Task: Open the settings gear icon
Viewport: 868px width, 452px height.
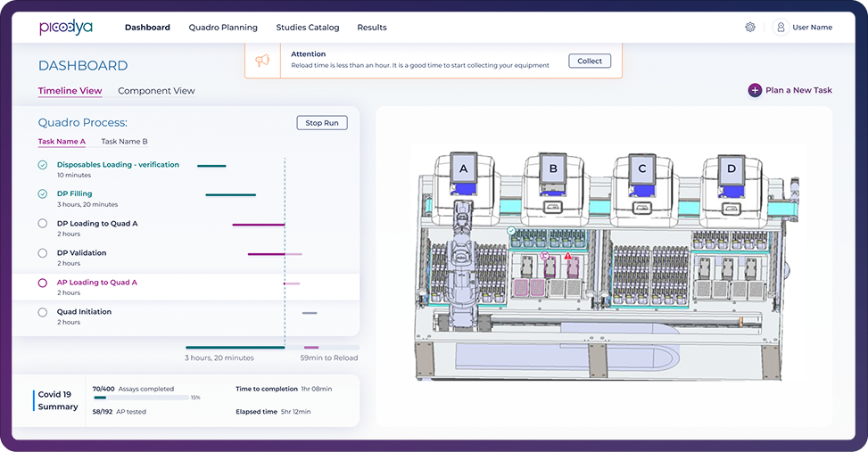Action: pyautogui.click(x=750, y=28)
